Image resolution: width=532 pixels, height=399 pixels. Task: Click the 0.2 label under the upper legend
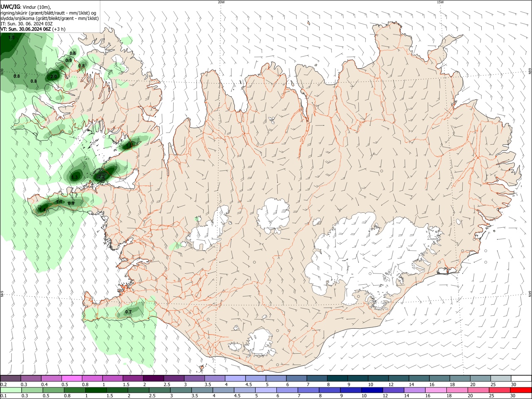[3, 384]
